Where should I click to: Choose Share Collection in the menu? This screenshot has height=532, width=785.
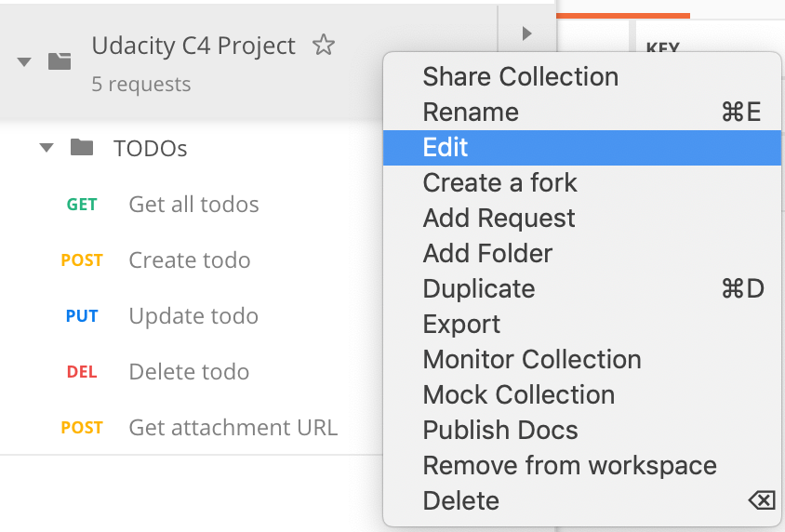[520, 77]
